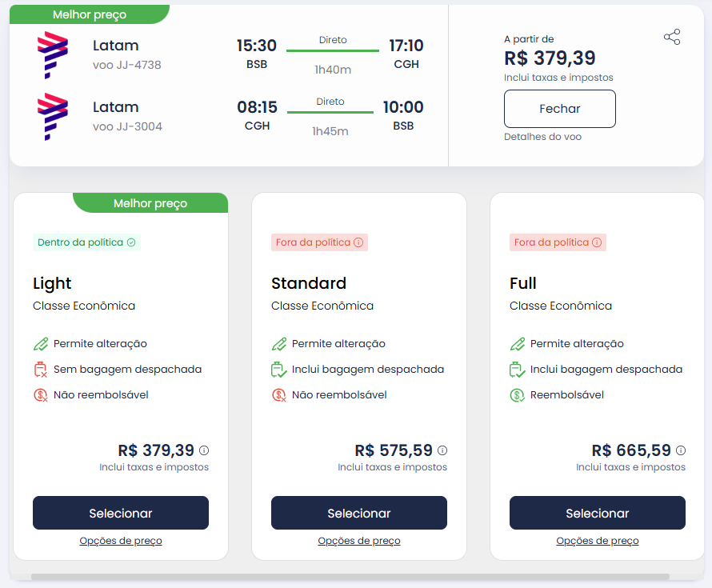This screenshot has height=588, width=712.
Task: Click info icon beside R$ 575,59 price
Action: tap(442, 450)
